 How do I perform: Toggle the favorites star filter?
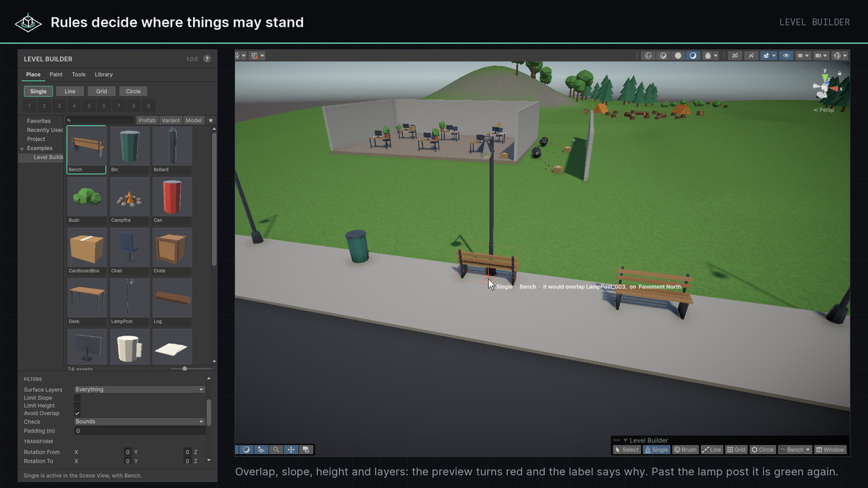pos(210,121)
